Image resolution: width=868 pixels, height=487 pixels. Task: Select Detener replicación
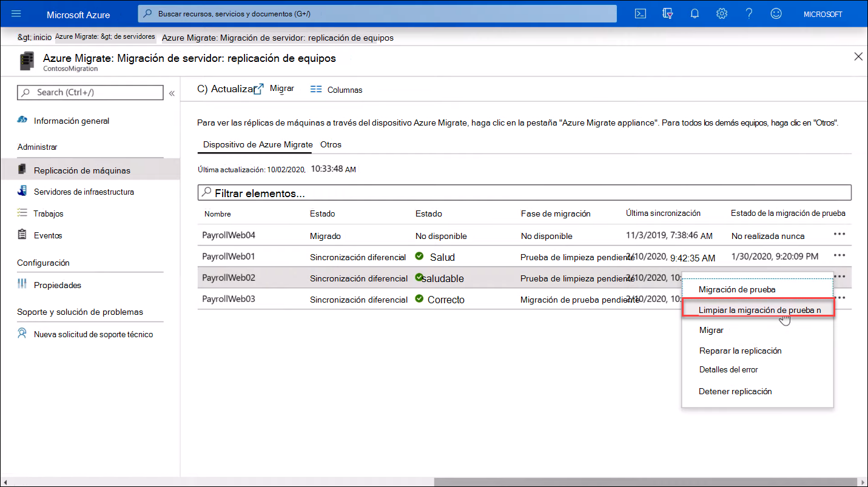735,391
